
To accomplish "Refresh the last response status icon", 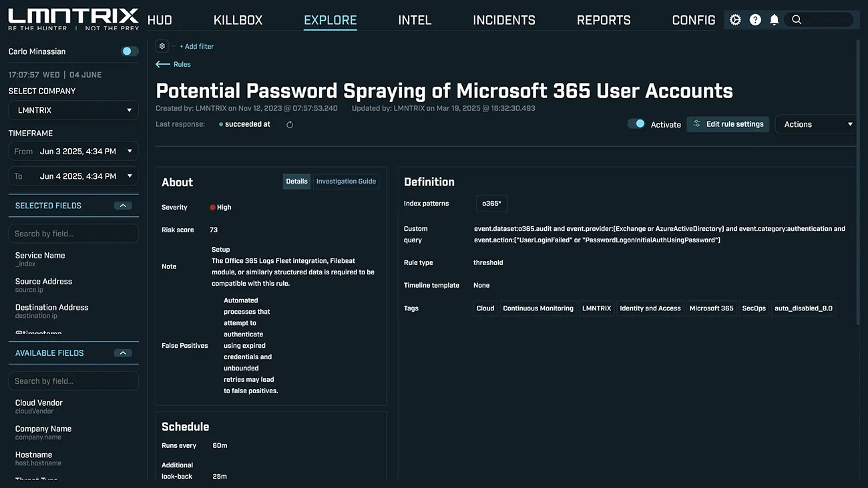I will (290, 125).
